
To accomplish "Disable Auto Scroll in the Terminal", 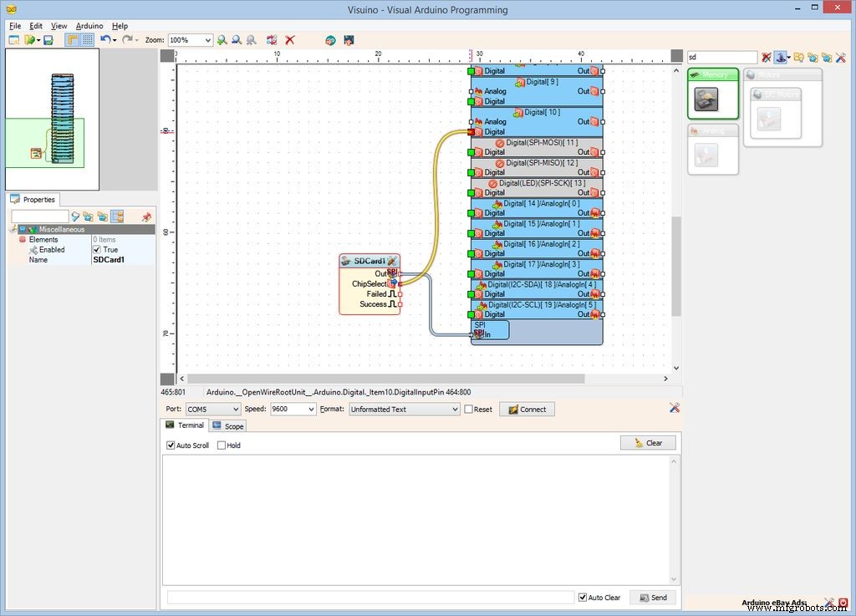I will [x=171, y=445].
